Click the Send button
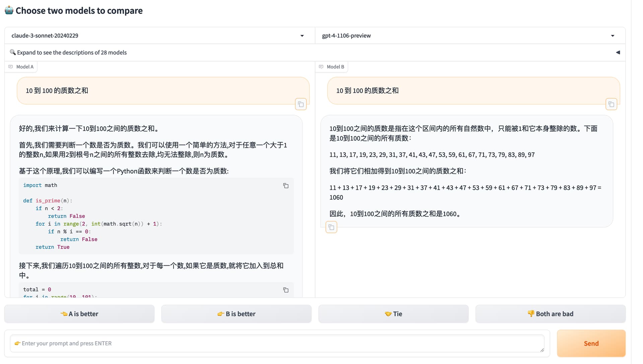Screen dimensions: 643x364 (x=591, y=344)
